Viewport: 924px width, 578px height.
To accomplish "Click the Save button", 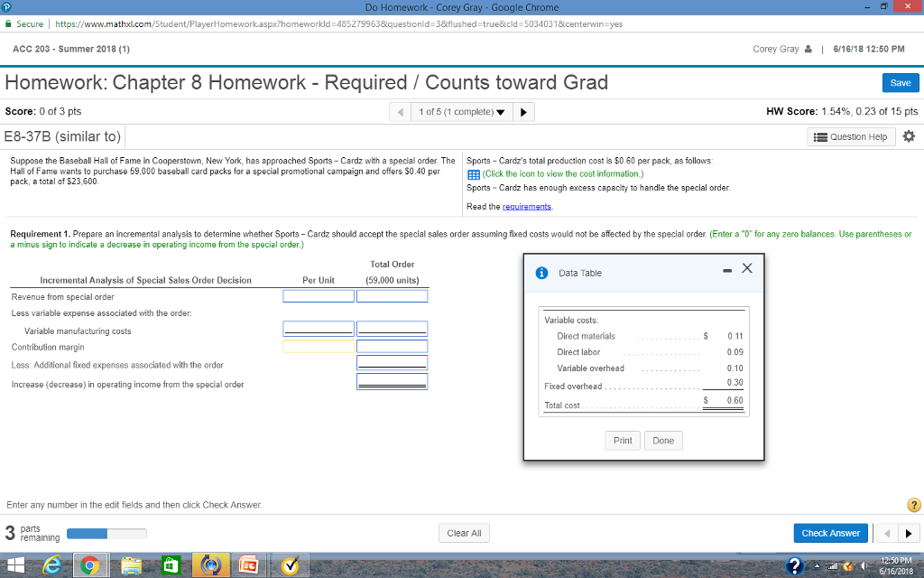I will click(901, 82).
